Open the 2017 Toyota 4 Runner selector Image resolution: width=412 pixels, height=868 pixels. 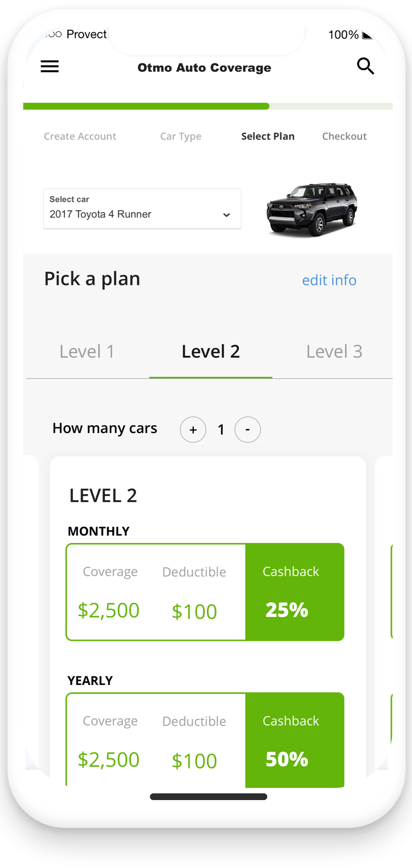click(x=142, y=209)
